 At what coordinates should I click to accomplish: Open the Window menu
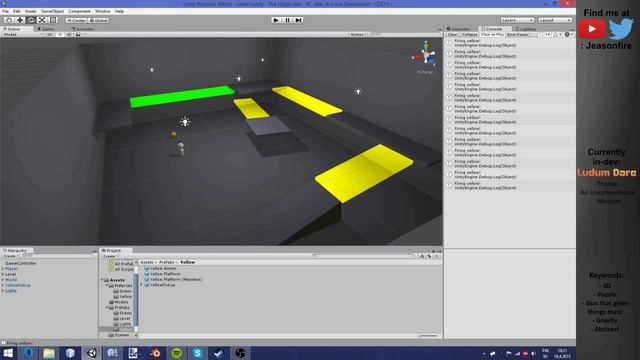[102, 11]
